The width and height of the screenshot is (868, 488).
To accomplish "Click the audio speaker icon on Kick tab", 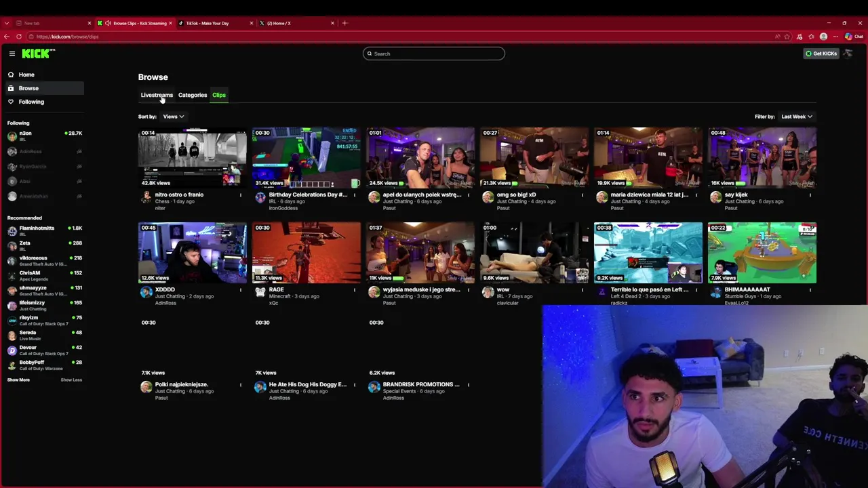I will pos(108,23).
